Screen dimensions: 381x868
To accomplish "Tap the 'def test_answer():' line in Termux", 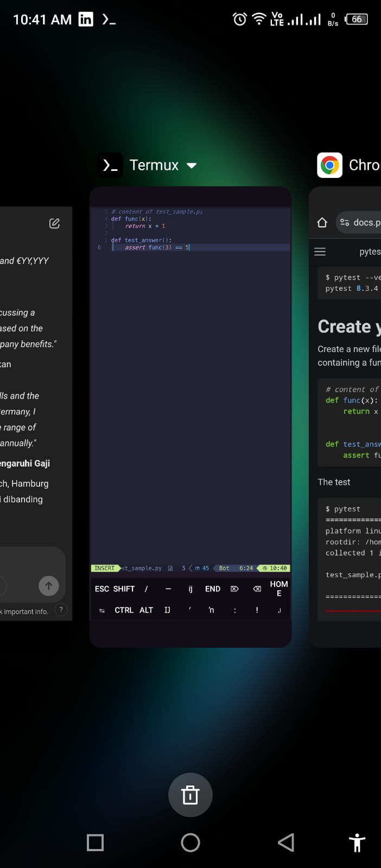I will [141, 240].
